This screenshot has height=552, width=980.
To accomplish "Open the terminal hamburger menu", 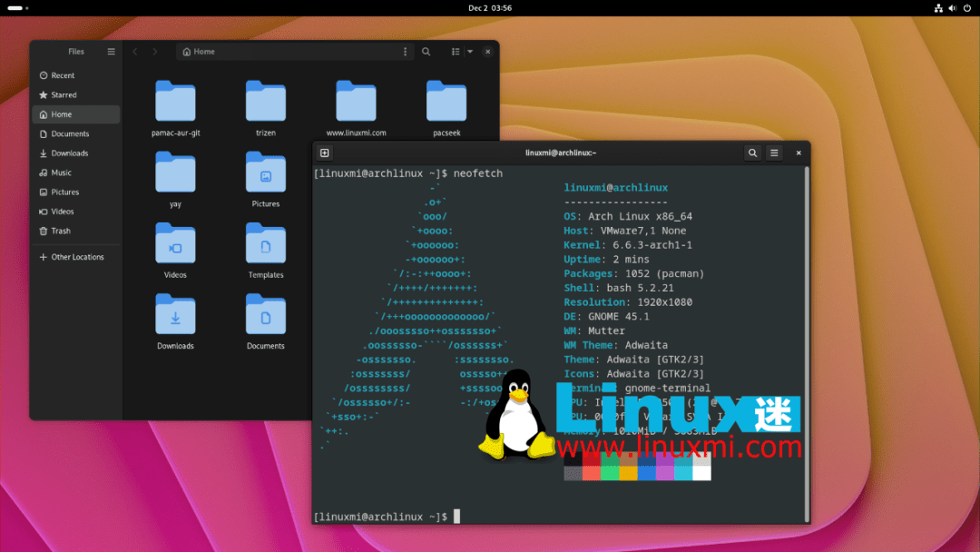I will point(774,153).
